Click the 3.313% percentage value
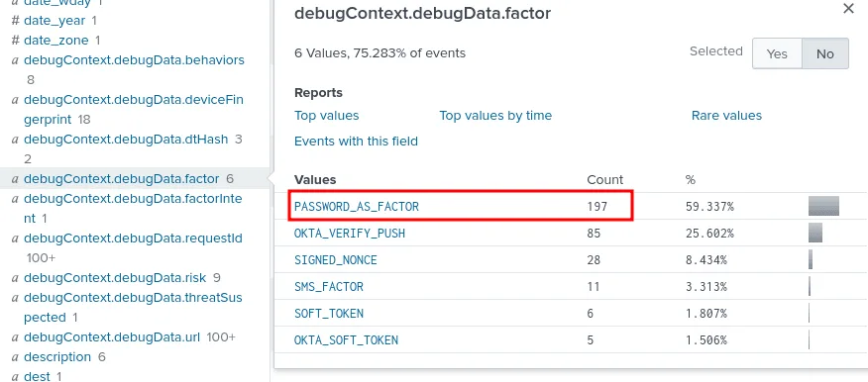Screen dimensions: 868x382 click(706, 287)
